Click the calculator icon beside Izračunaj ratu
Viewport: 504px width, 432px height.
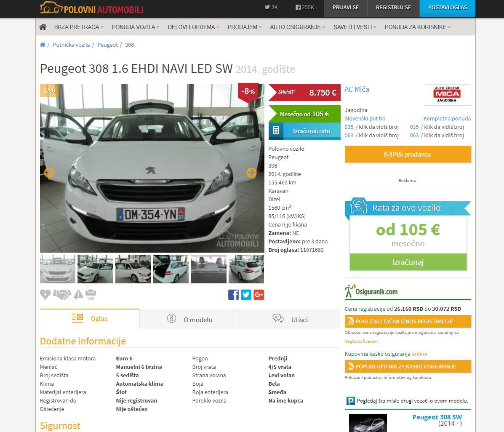pyautogui.click(x=276, y=131)
